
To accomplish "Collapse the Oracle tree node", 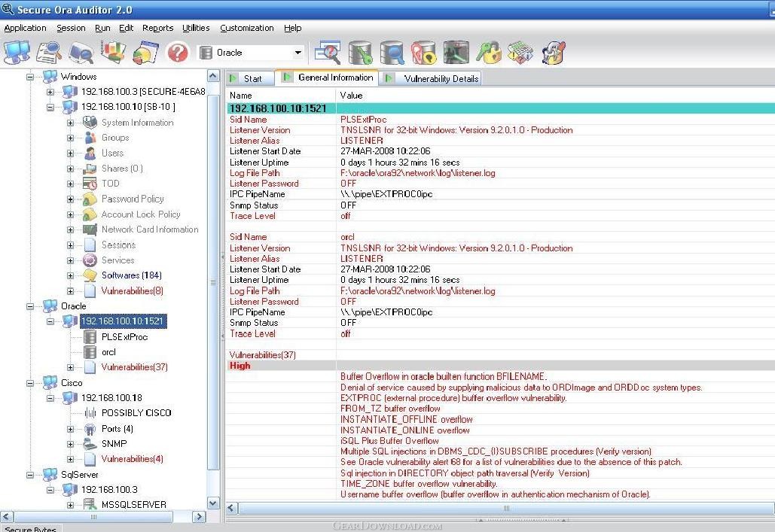I will coord(31,306).
